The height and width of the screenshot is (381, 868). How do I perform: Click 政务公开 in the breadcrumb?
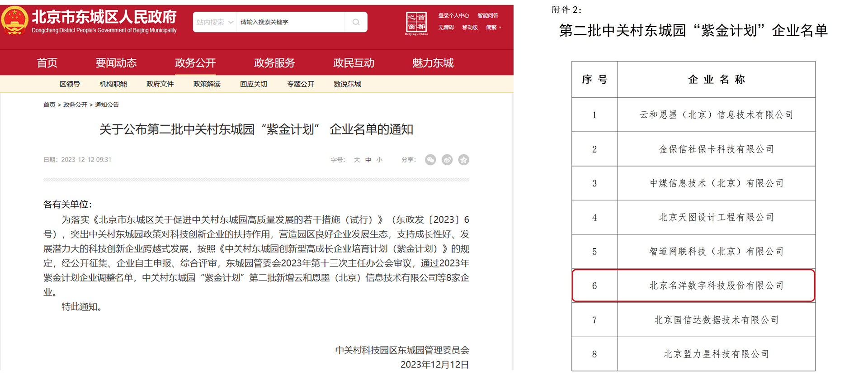coord(75,105)
